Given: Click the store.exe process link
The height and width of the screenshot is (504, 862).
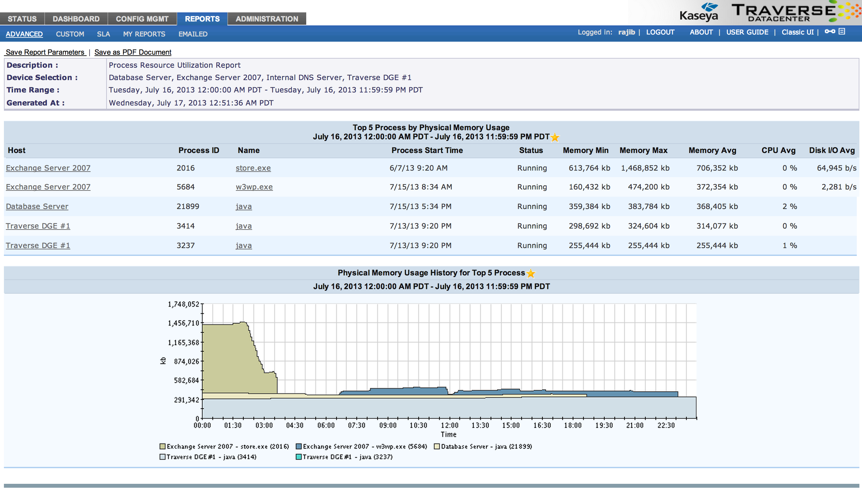Looking at the screenshot, I should coord(253,168).
